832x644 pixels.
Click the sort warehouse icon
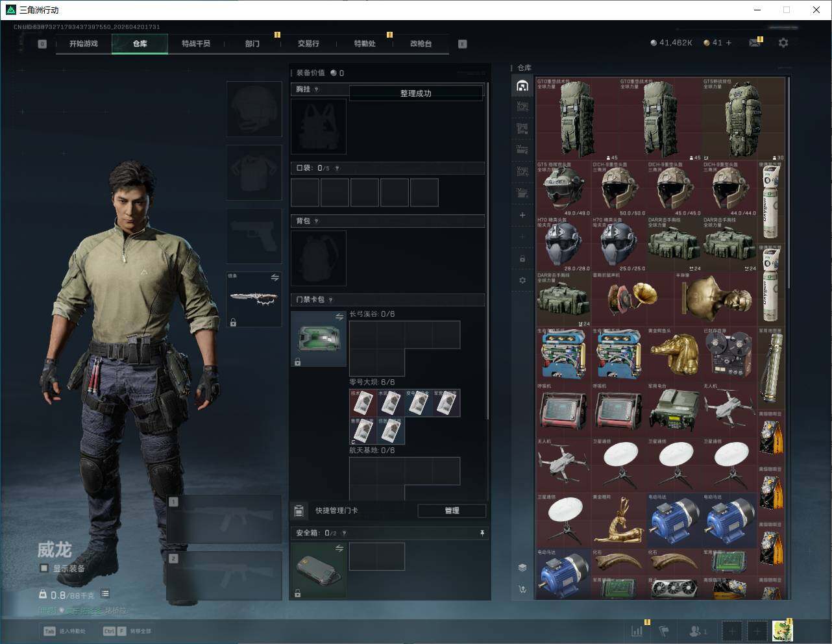pyautogui.click(x=522, y=589)
